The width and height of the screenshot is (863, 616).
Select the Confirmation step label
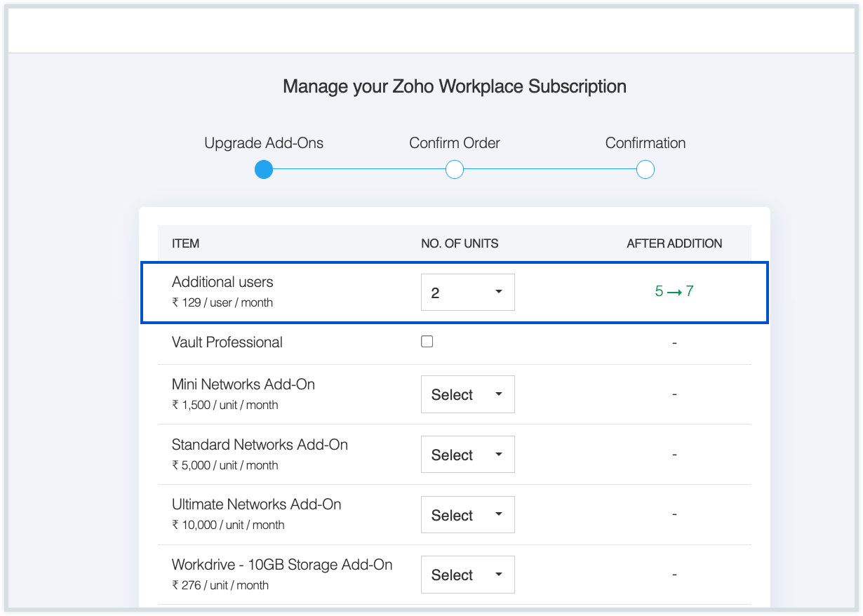click(645, 143)
